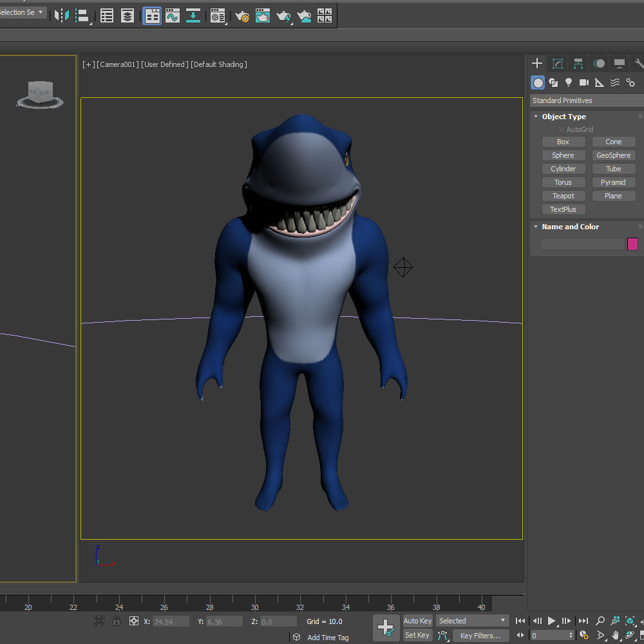Play the animation
Viewport: 644px width, 644px height.
pos(552,621)
